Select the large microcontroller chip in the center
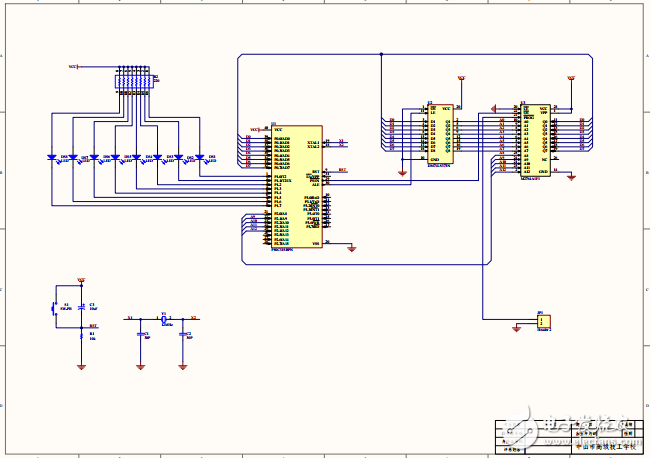This screenshot has width=650, height=458. coord(297,187)
